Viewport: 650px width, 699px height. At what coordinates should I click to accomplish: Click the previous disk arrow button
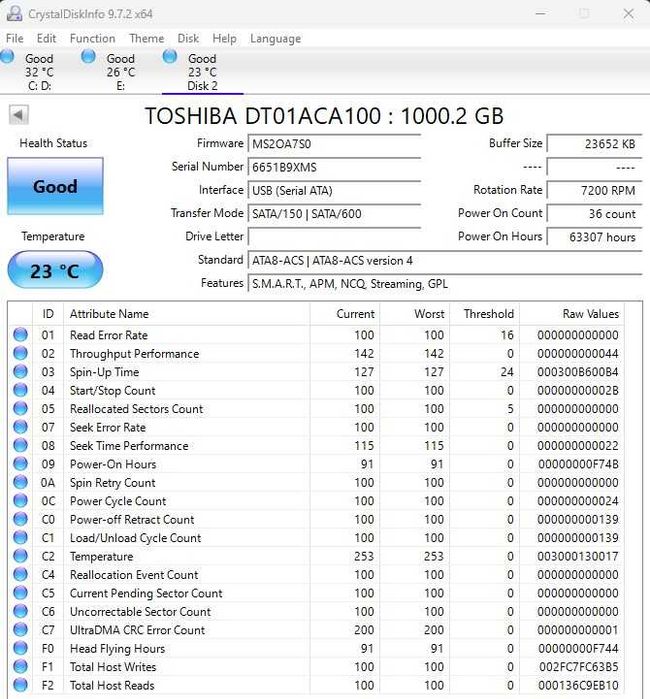click(x=18, y=115)
